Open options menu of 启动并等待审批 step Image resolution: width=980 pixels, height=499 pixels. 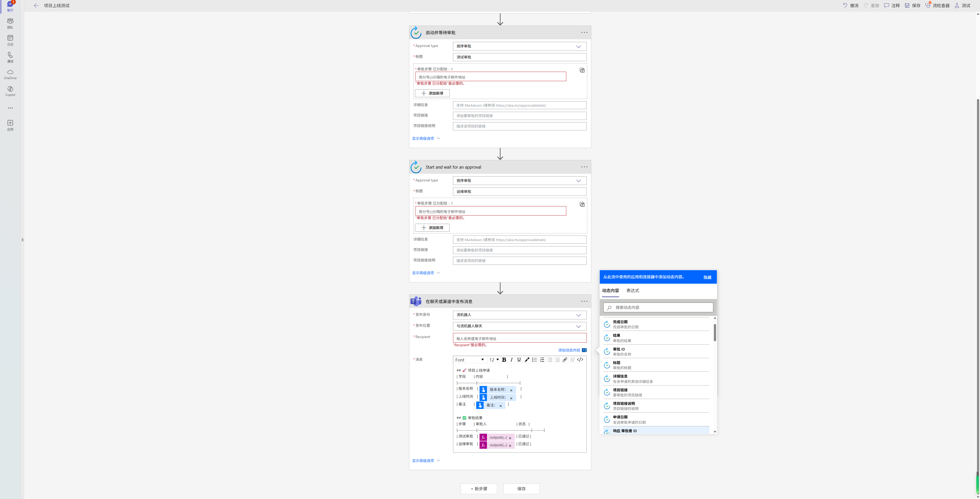584,33
